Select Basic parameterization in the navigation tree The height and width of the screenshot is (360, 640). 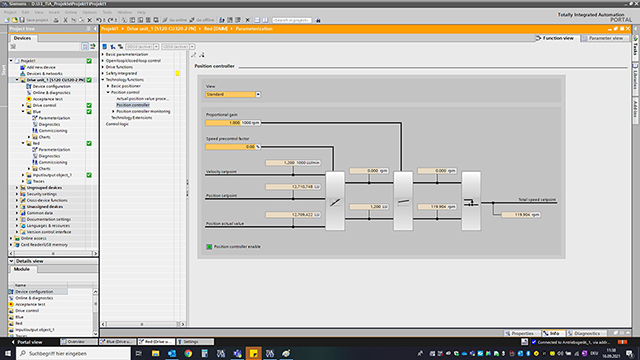[127, 54]
